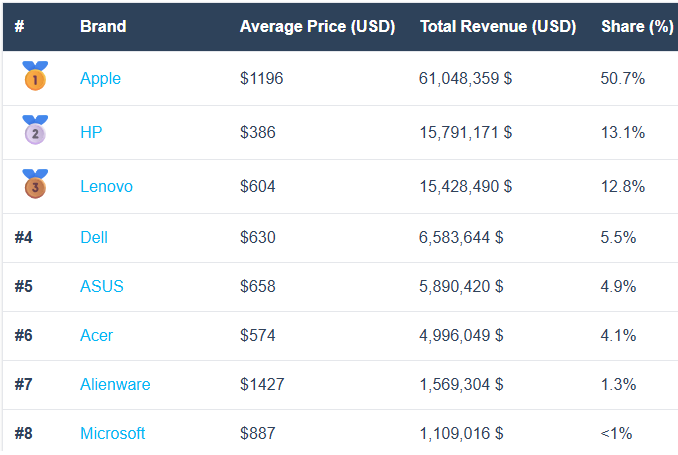Click the gold first-place medal icon
Screen dimensions: 678x455
(x=35, y=76)
